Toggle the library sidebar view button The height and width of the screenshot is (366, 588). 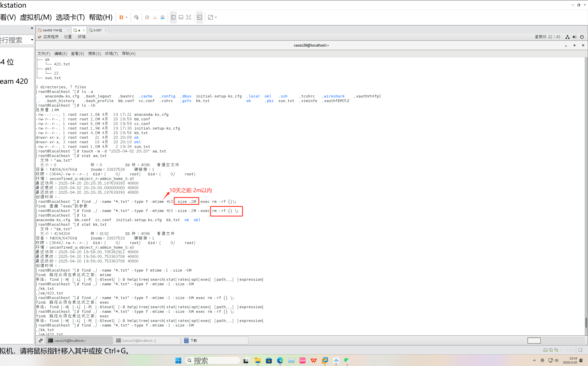coord(173,17)
